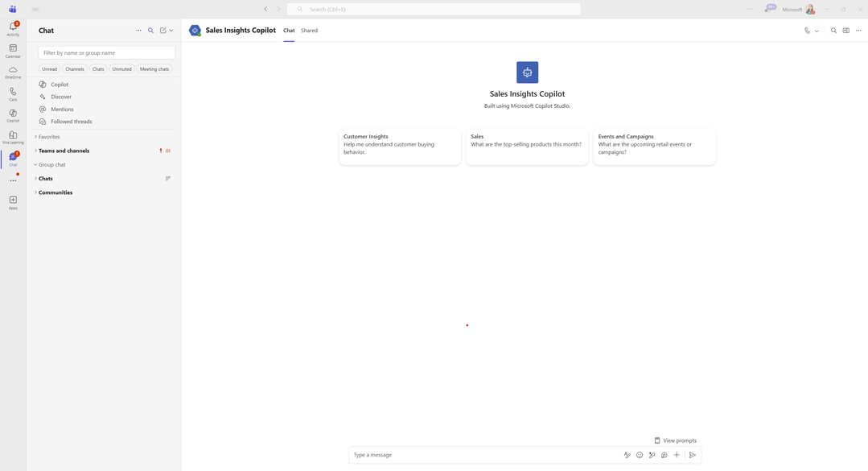The image size is (868, 471).
Task: Filter the chat list by Unread
Action: 49,68
